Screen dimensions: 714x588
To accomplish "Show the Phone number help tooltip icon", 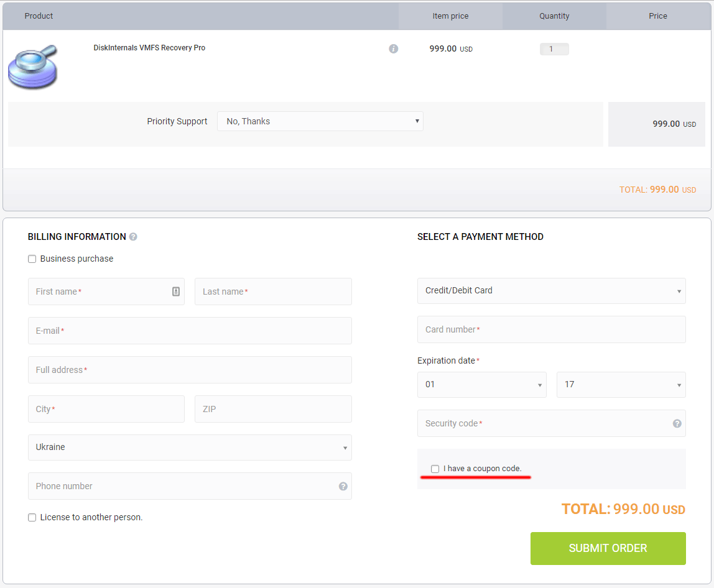I will [x=343, y=486].
